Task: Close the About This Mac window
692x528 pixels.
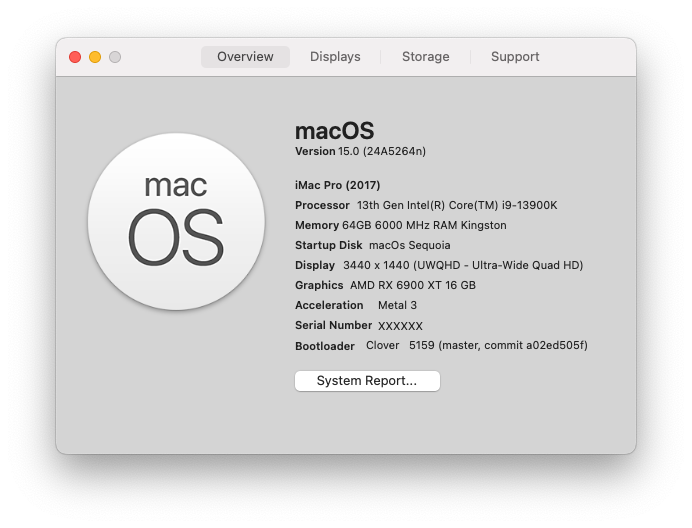Action: click(75, 57)
